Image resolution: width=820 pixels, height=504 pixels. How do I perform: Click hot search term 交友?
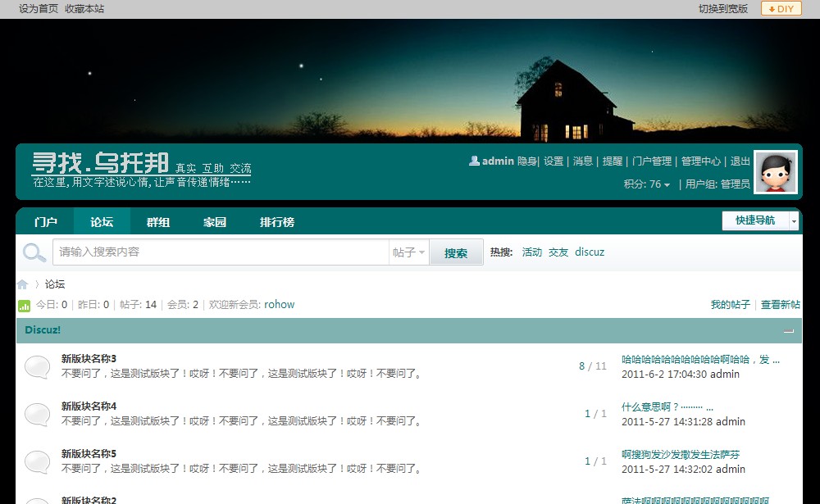558,252
